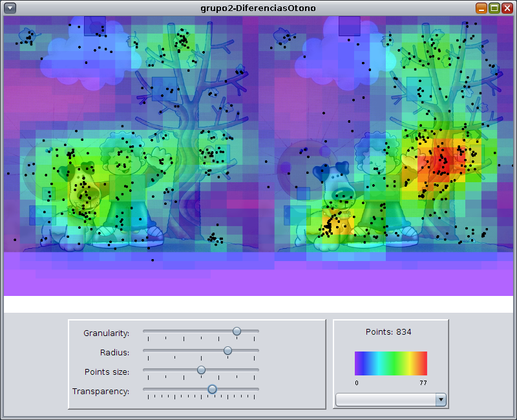Close the grupo2-DiferenciasOtono window
517x420 pixels.
click(507, 8)
